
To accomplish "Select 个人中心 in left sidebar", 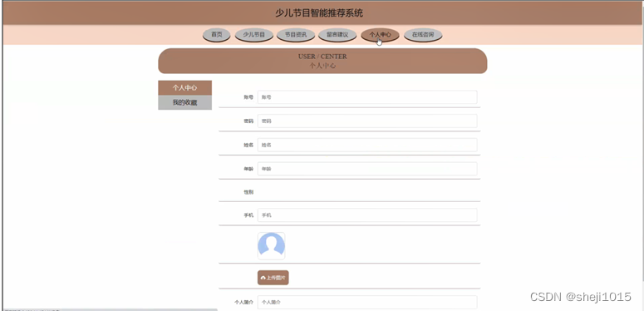I will point(184,87).
